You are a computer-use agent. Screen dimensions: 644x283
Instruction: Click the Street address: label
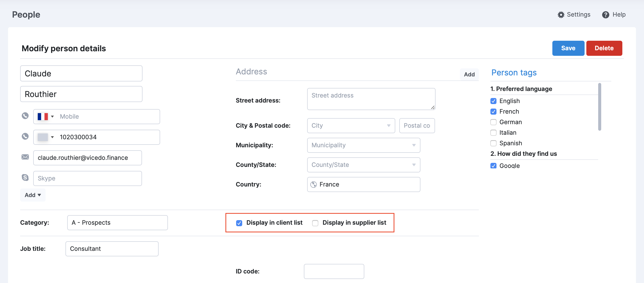(x=258, y=101)
